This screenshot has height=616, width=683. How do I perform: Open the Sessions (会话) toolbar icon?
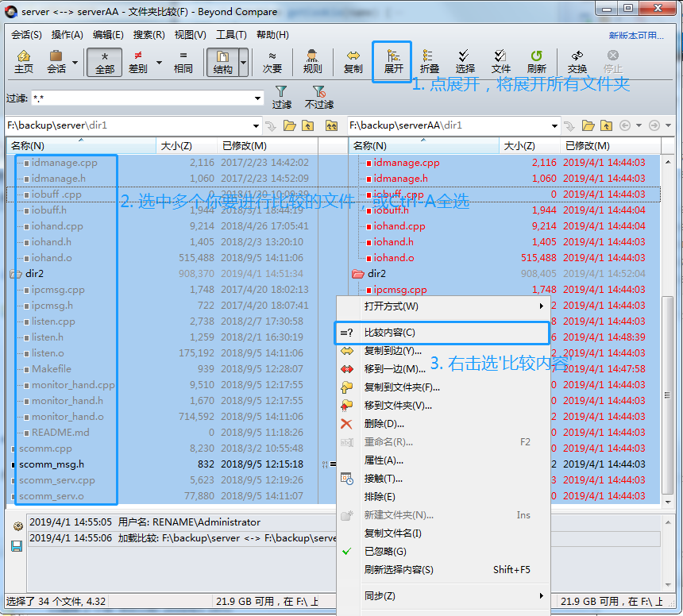pyautogui.click(x=56, y=62)
